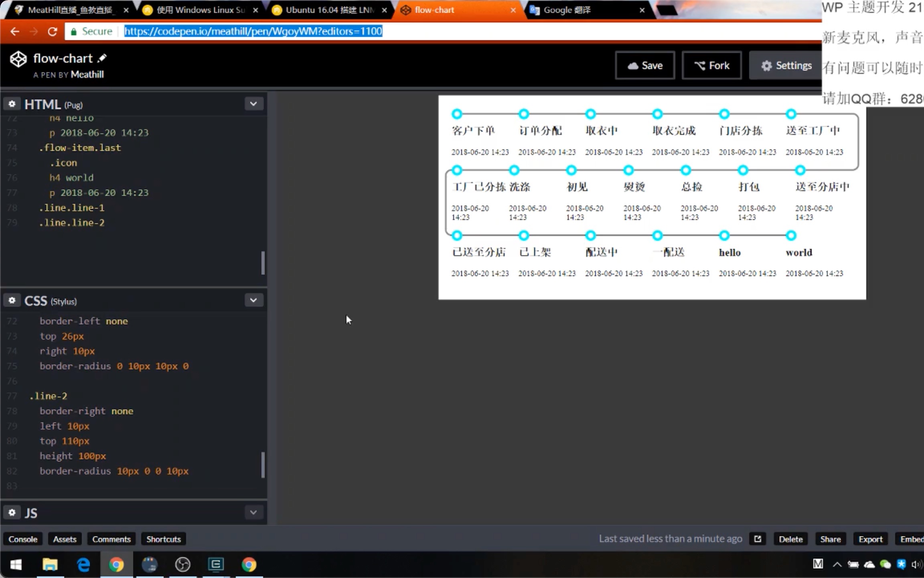Open the Shortcuts tab
This screenshot has width=924, height=578.
[x=163, y=539]
